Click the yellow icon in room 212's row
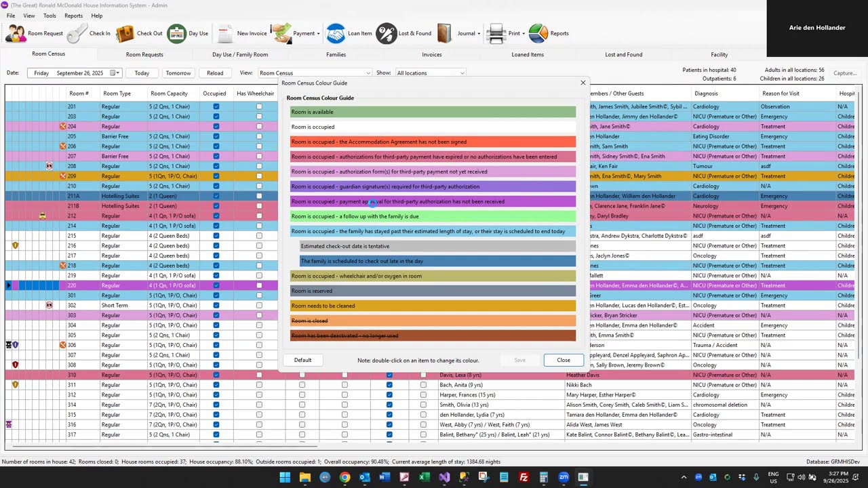This screenshot has width=868, height=488. [42, 216]
